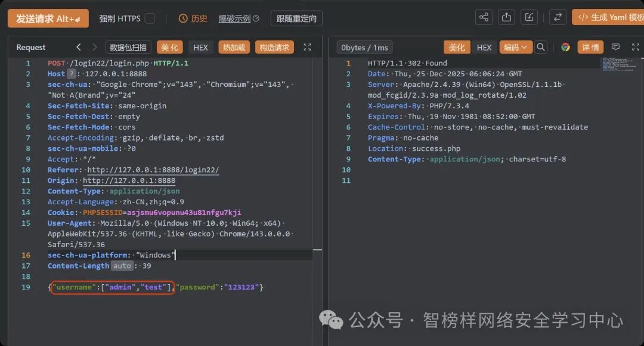Expand the Response panel to fullscreen

[x=636, y=47]
